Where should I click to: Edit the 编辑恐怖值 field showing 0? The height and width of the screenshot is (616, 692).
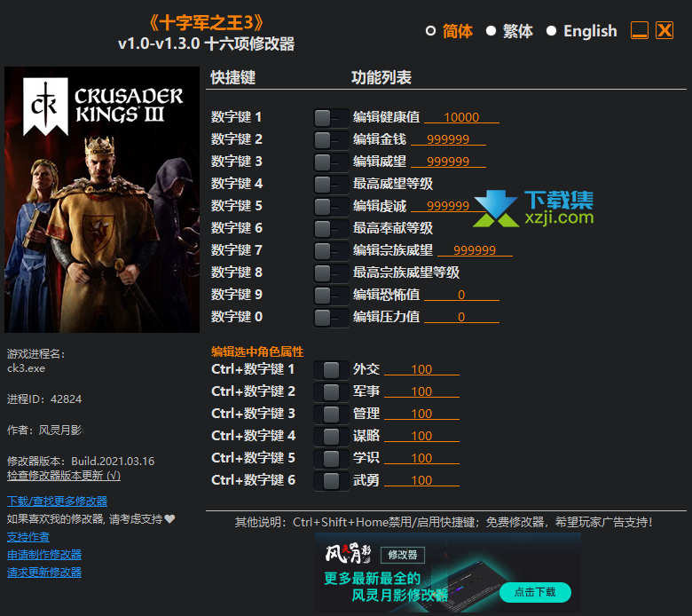pyautogui.click(x=461, y=295)
